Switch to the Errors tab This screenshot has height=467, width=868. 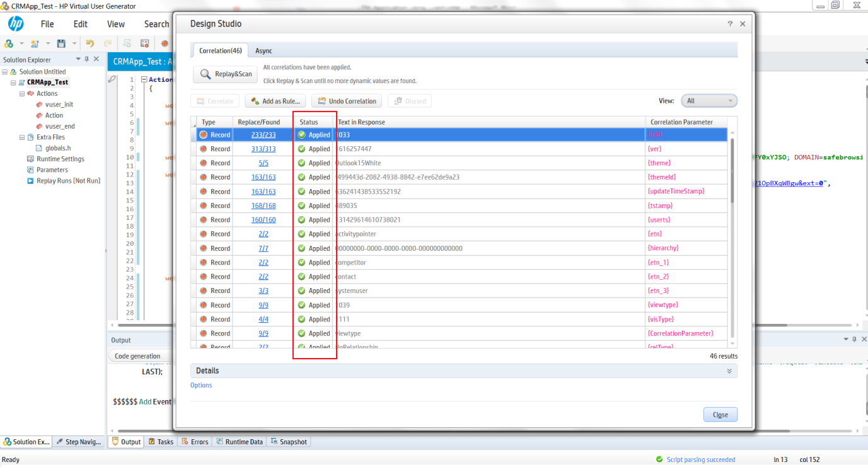[195, 442]
